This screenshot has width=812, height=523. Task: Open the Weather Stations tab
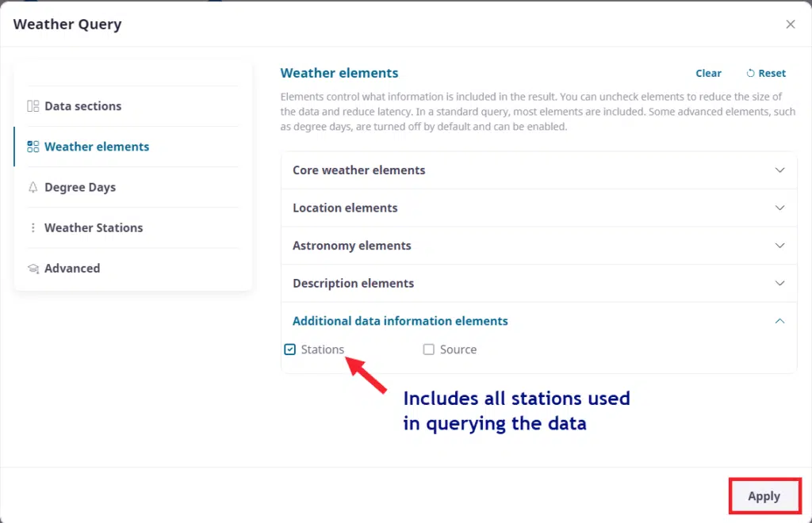point(94,228)
